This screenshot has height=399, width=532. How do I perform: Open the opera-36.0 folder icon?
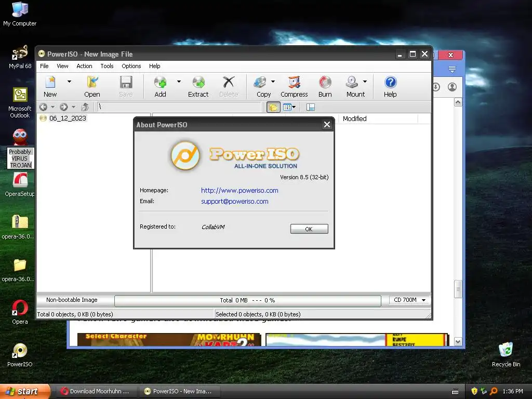(19, 270)
